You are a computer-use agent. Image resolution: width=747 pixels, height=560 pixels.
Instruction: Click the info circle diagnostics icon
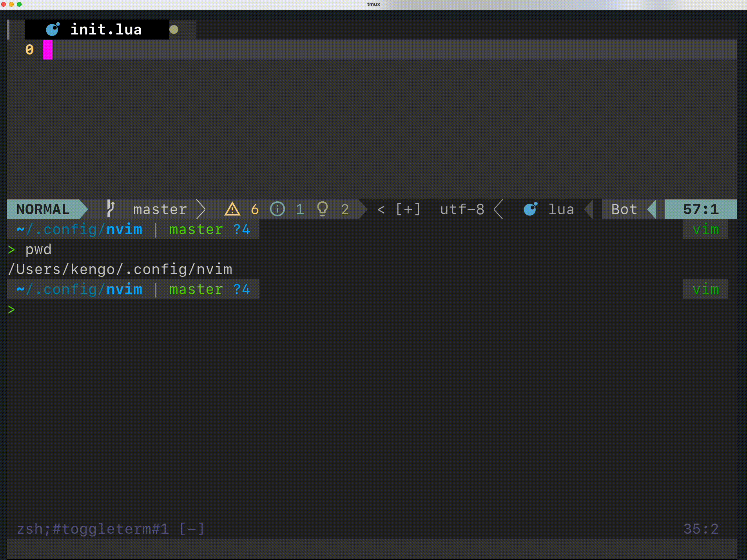click(277, 209)
